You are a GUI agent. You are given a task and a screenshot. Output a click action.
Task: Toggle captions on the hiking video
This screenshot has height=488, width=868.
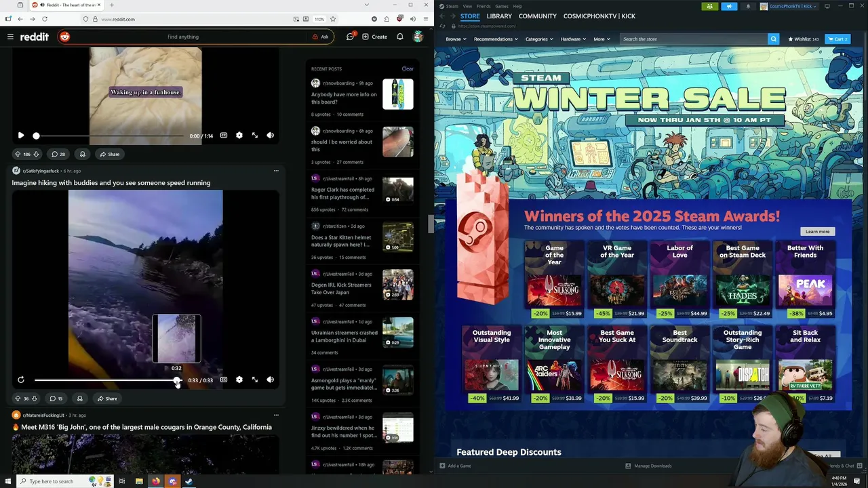[224, 380]
